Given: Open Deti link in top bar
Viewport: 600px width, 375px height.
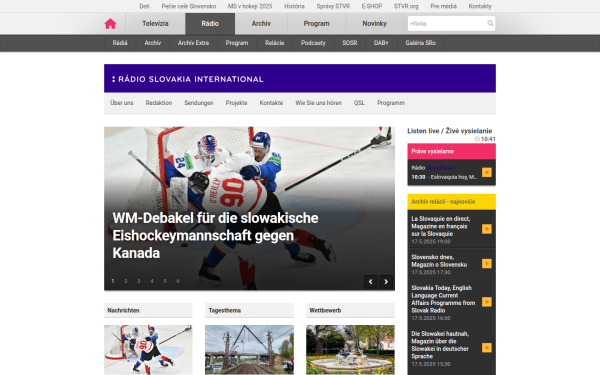Looking at the screenshot, I should click(x=144, y=6).
